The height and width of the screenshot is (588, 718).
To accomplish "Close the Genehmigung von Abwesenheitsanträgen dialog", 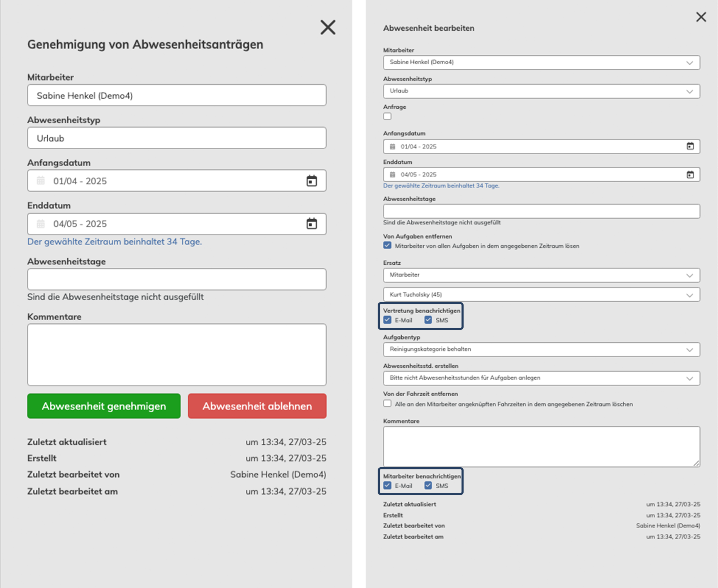I will tap(327, 27).
